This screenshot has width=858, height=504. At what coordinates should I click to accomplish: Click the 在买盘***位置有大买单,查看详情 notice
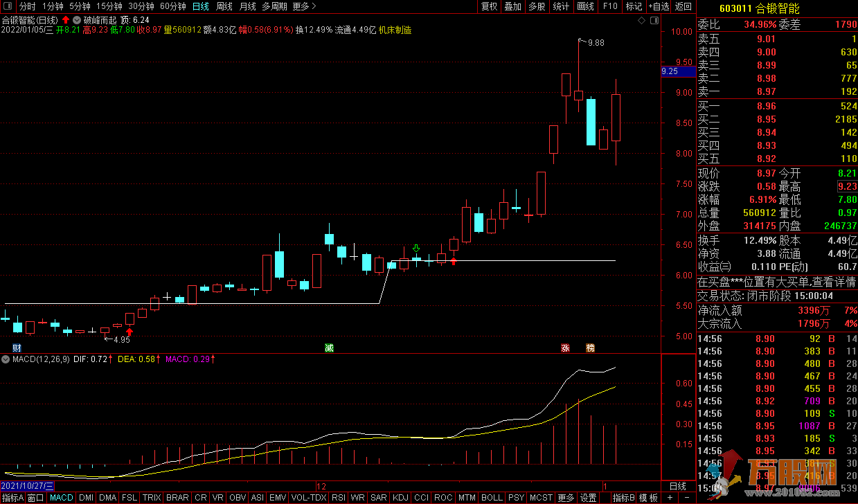[777, 282]
